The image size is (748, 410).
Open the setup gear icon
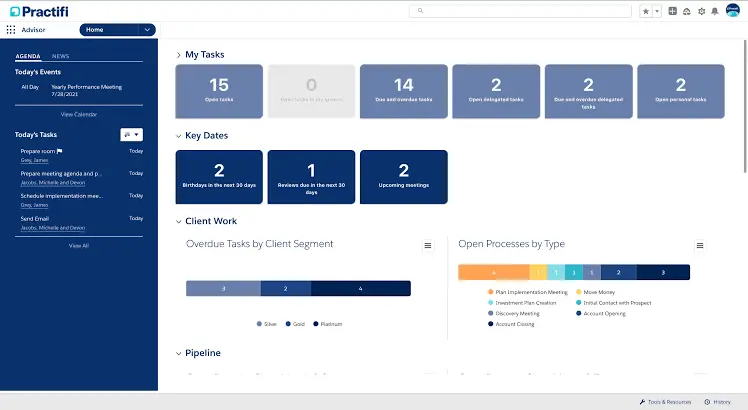point(701,11)
